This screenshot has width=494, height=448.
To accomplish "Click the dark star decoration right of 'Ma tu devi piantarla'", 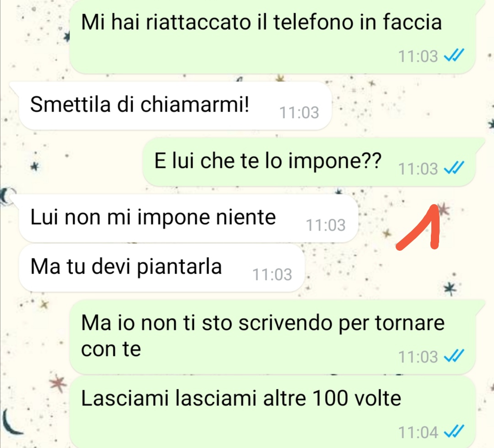I will click(450, 288).
